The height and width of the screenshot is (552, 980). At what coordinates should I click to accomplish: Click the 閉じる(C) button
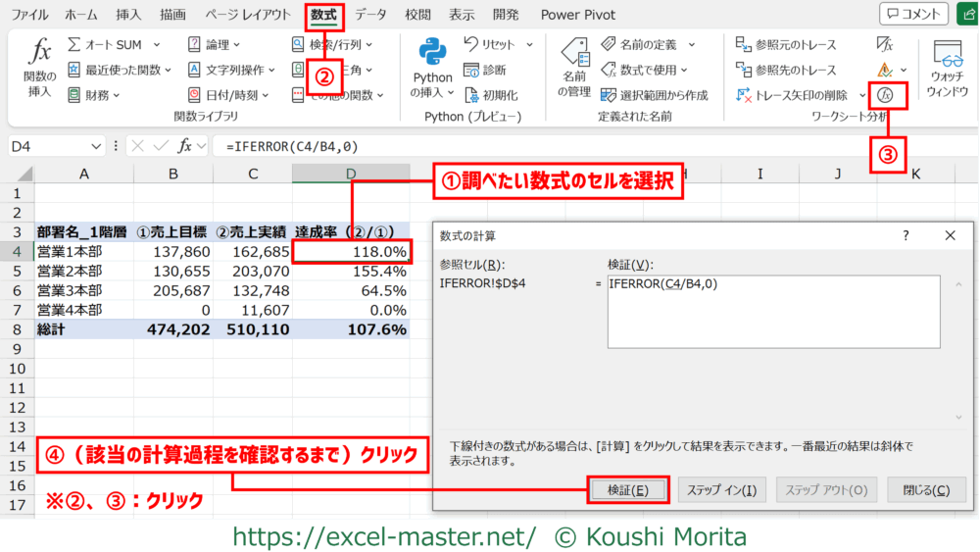(926, 490)
